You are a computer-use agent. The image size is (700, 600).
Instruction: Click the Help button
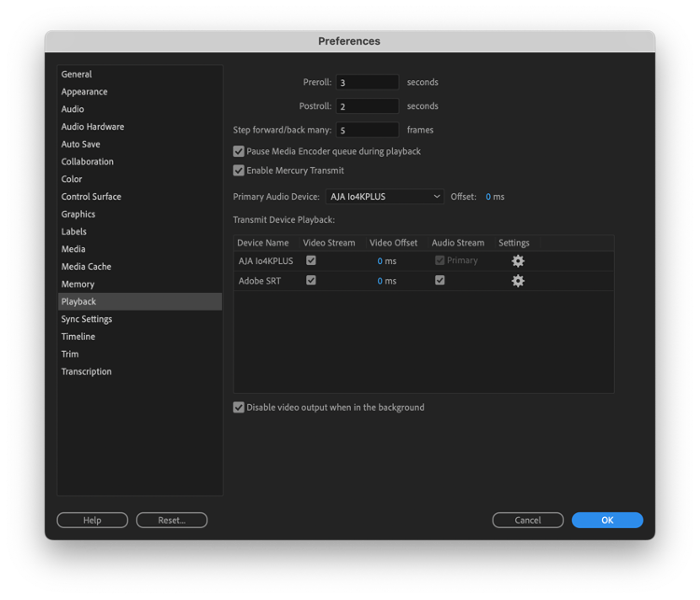[x=91, y=520]
